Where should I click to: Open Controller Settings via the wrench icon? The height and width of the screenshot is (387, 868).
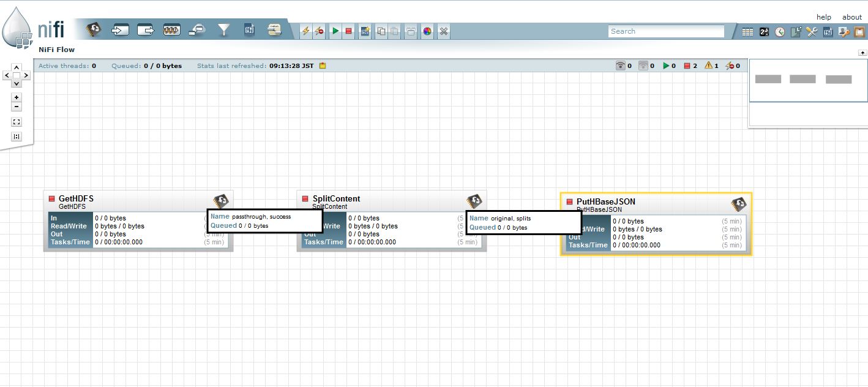click(812, 31)
